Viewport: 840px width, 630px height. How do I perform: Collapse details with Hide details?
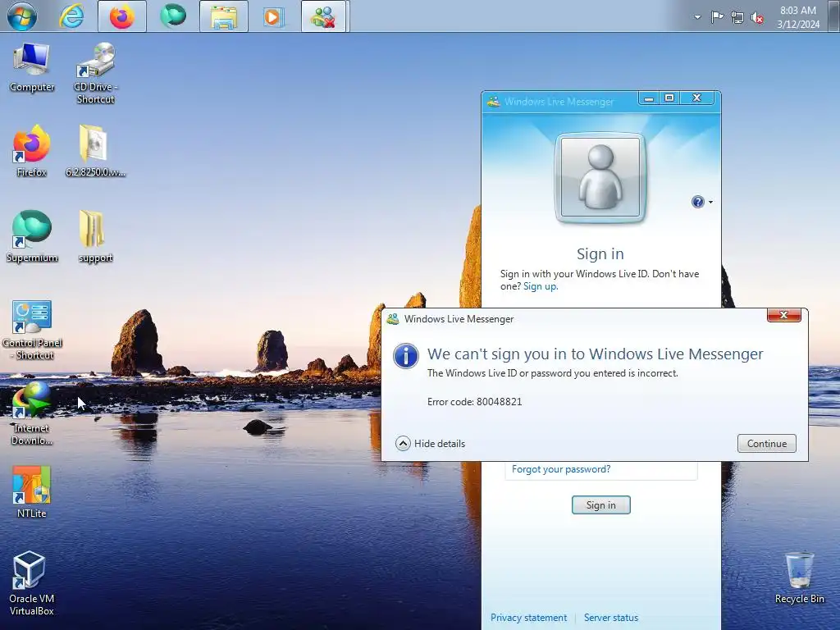(430, 444)
